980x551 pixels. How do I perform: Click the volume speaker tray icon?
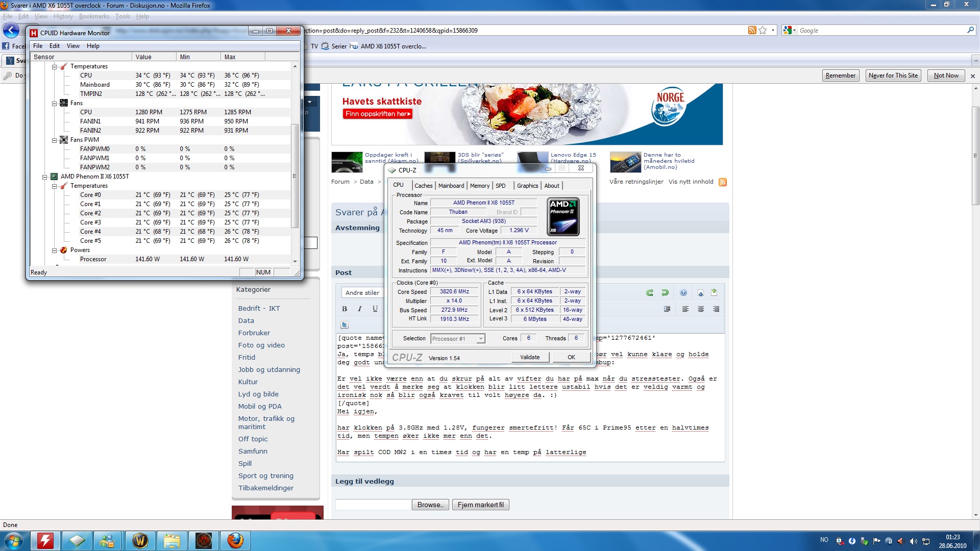[913, 541]
